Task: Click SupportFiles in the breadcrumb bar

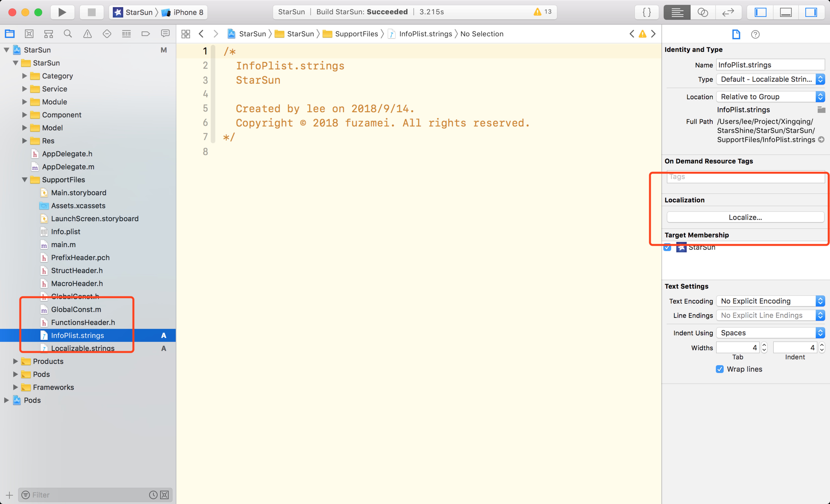Action: click(356, 34)
